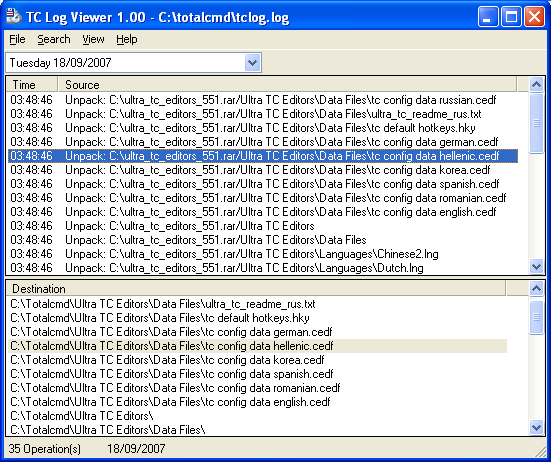Minimize the TC Log Viewer window
Viewport: 551px width, 462px height.
pyautogui.click(x=487, y=17)
